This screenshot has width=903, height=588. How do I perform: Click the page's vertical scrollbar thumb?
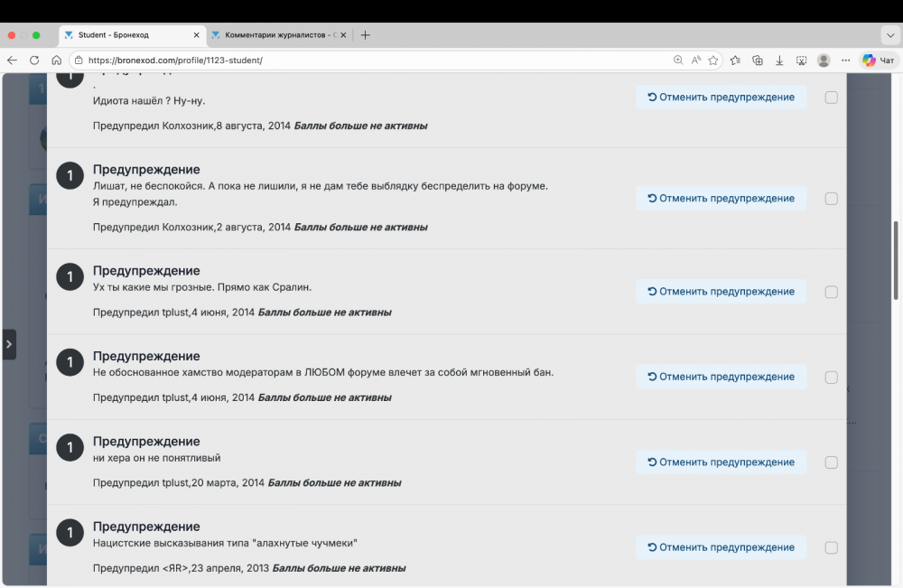tap(896, 260)
